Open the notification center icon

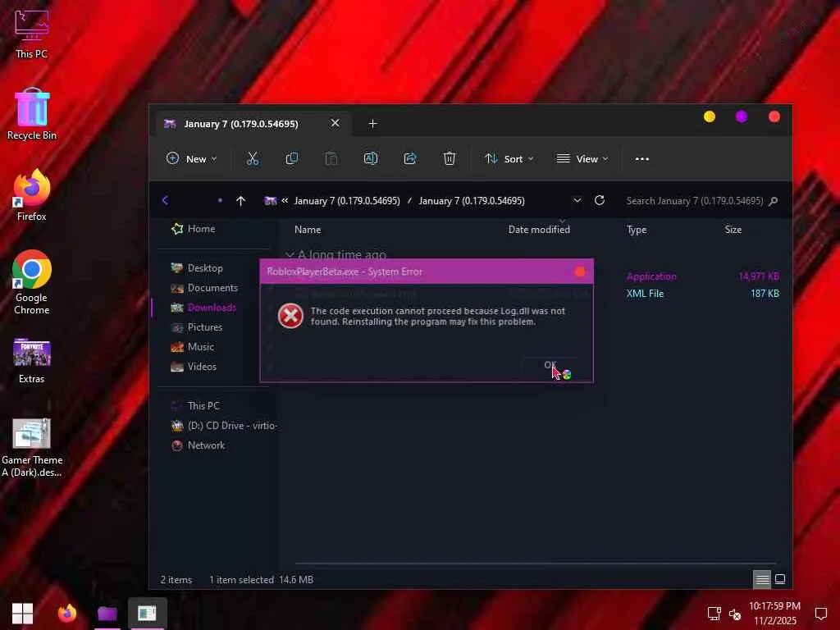click(820, 614)
